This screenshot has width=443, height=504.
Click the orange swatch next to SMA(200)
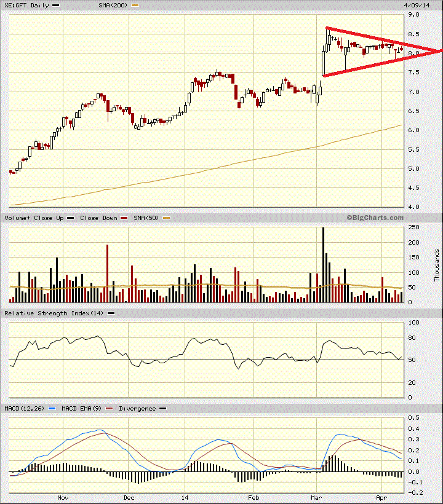pos(135,6)
